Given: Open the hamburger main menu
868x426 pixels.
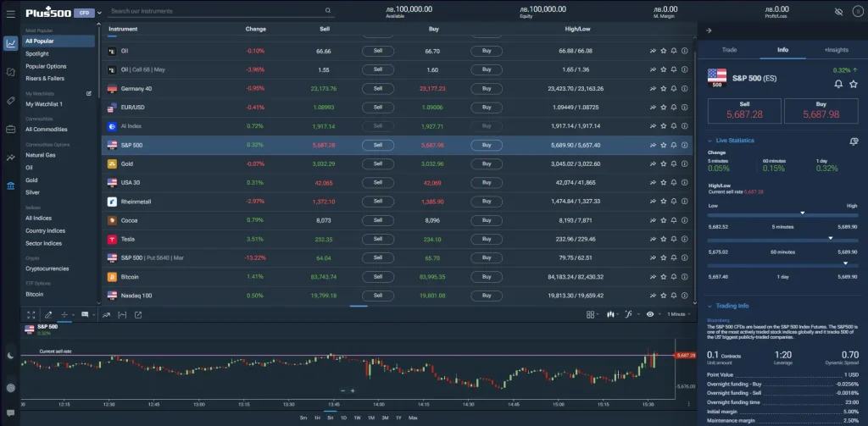Looking at the screenshot, I should click(10, 14).
